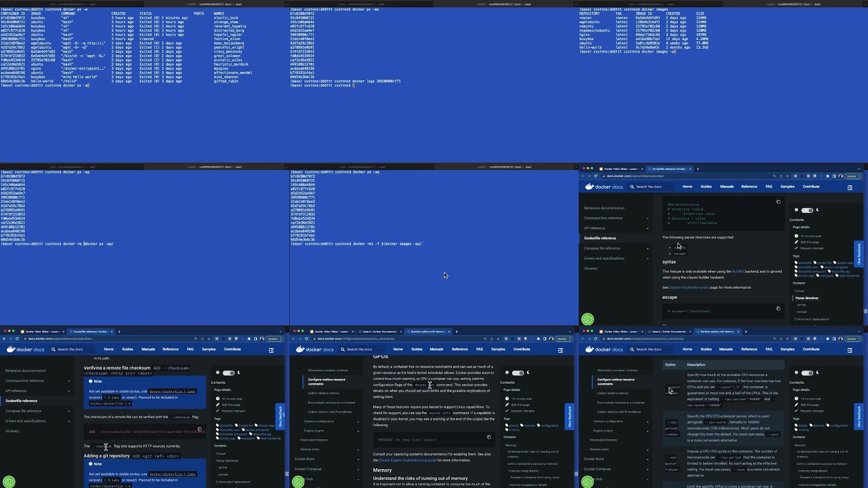Viewport: 868px width, 488px height.
Task: Click docs search magnifier in parser directives window
Action: [632, 187]
